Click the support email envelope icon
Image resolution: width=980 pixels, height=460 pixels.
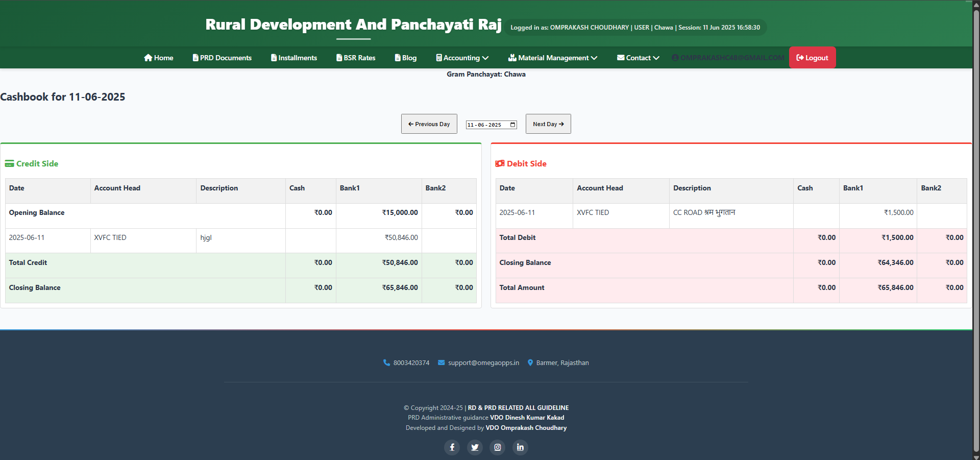click(x=442, y=363)
